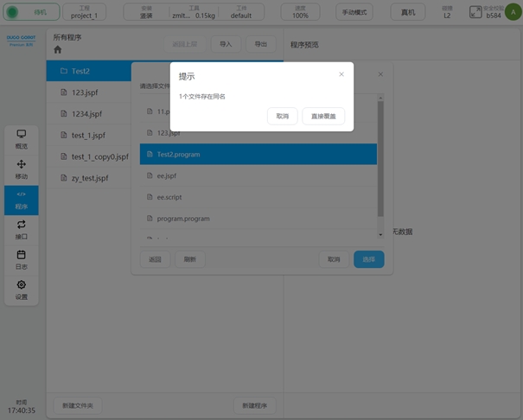Image resolution: width=523 pixels, height=420 pixels.
Task: Click the green 待机 status indicator
Action: point(32,12)
